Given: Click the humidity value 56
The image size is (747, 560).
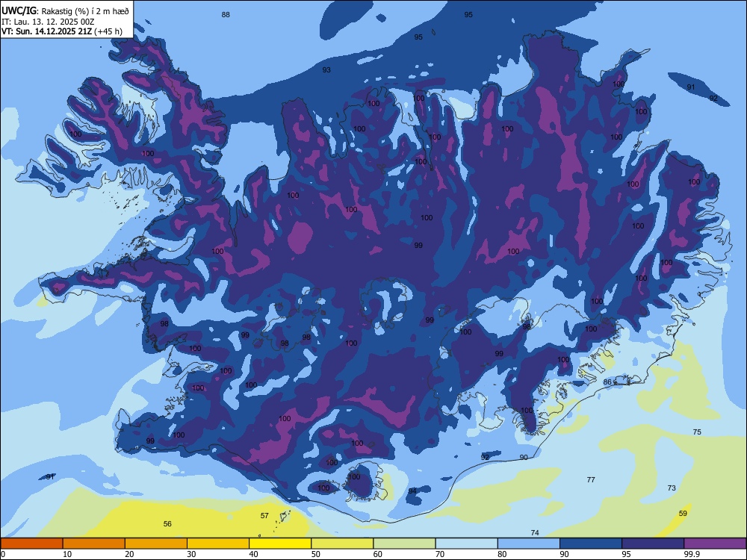Looking at the screenshot, I should point(167,524).
